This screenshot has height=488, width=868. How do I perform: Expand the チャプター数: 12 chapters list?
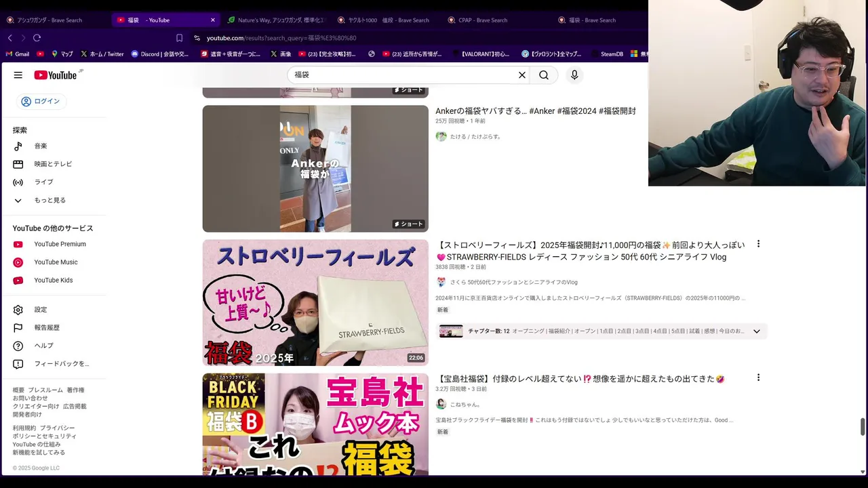tap(757, 331)
